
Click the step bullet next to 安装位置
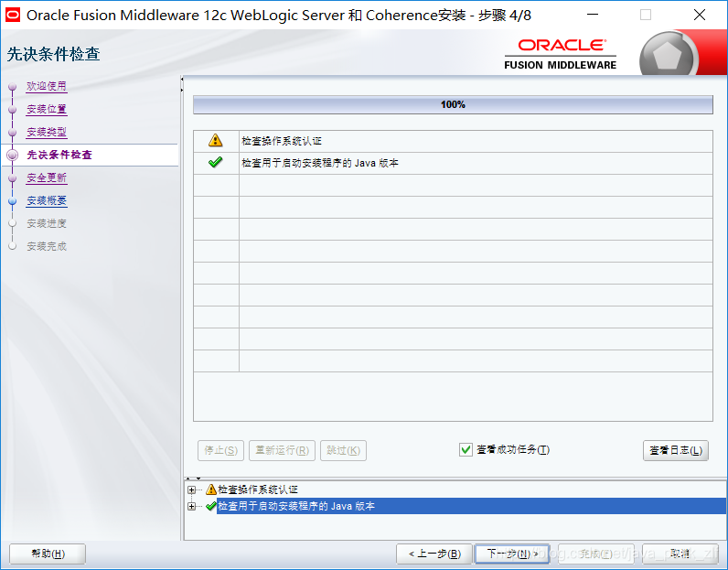click(13, 109)
